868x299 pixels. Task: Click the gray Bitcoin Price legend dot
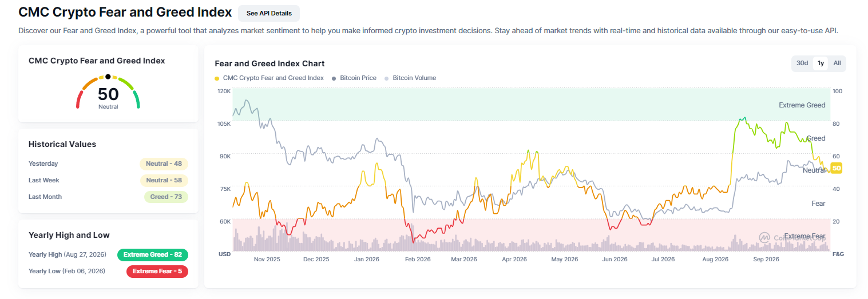pyautogui.click(x=334, y=78)
